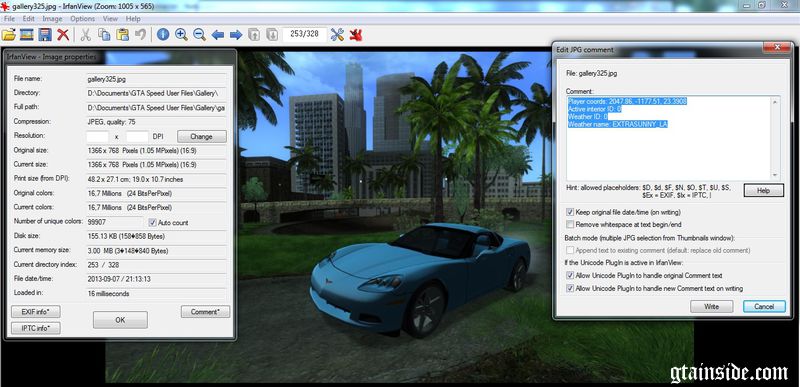The width and height of the screenshot is (800, 387).
Task: Uncheck Keep original file date/time
Action: (x=570, y=212)
